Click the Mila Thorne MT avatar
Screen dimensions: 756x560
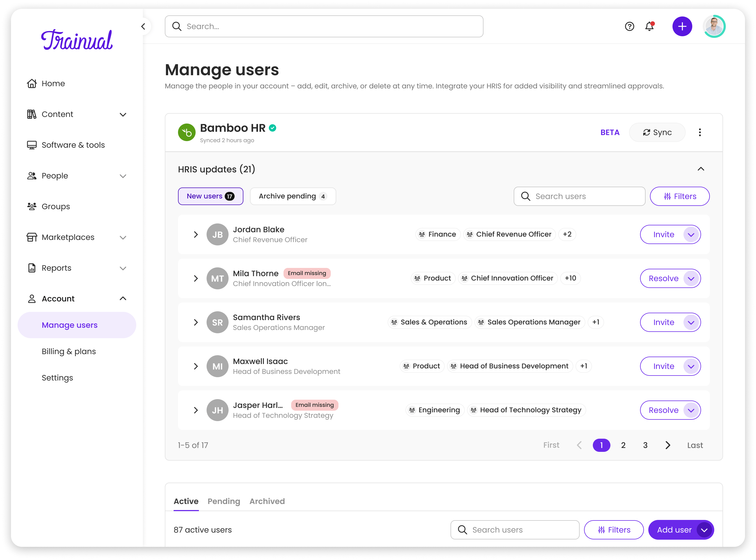click(217, 278)
